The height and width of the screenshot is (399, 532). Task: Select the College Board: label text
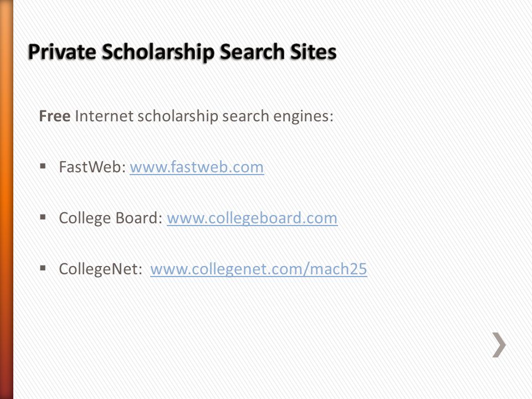click(111, 218)
